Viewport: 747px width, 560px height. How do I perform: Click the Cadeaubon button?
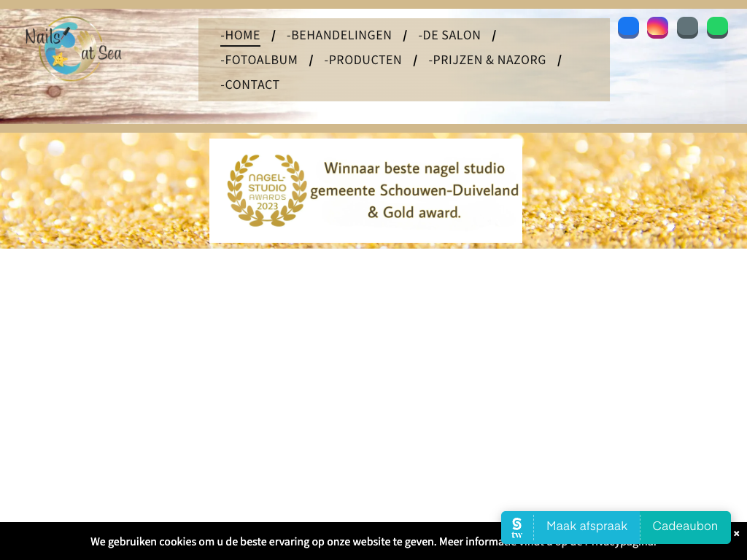point(685,526)
